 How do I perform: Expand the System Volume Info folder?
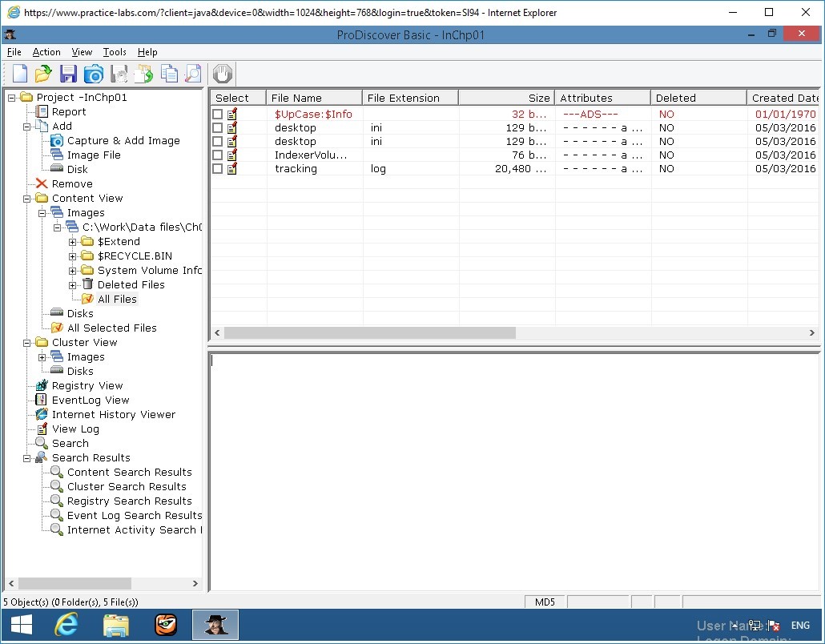(73, 271)
